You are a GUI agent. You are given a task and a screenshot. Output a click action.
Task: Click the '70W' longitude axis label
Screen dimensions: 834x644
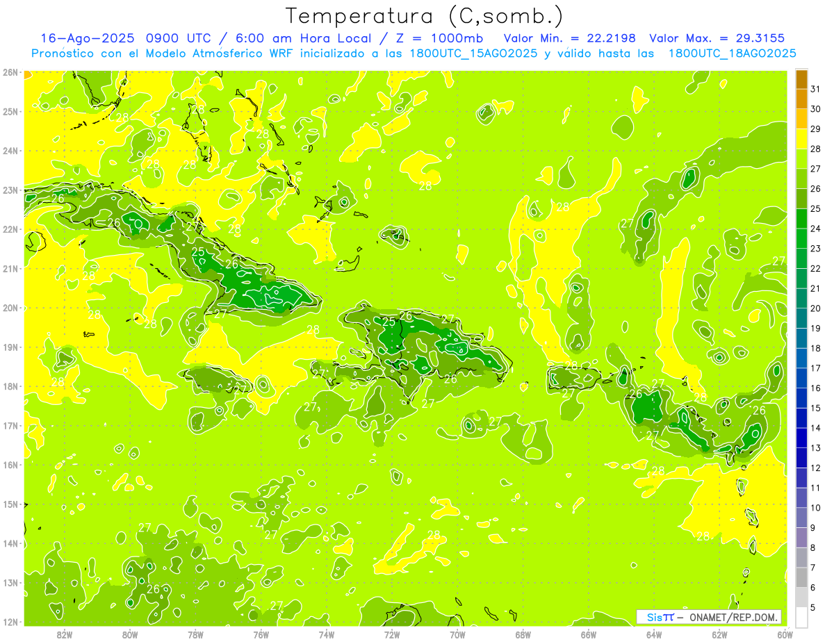(x=457, y=634)
